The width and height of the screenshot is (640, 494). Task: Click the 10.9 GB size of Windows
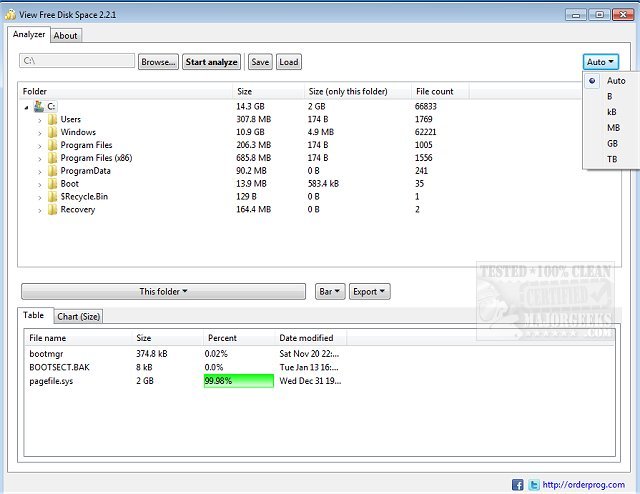coord(250,132)
